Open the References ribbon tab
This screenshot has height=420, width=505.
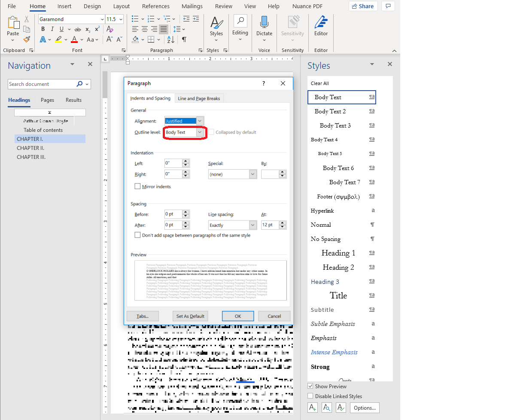click(155, 6)
